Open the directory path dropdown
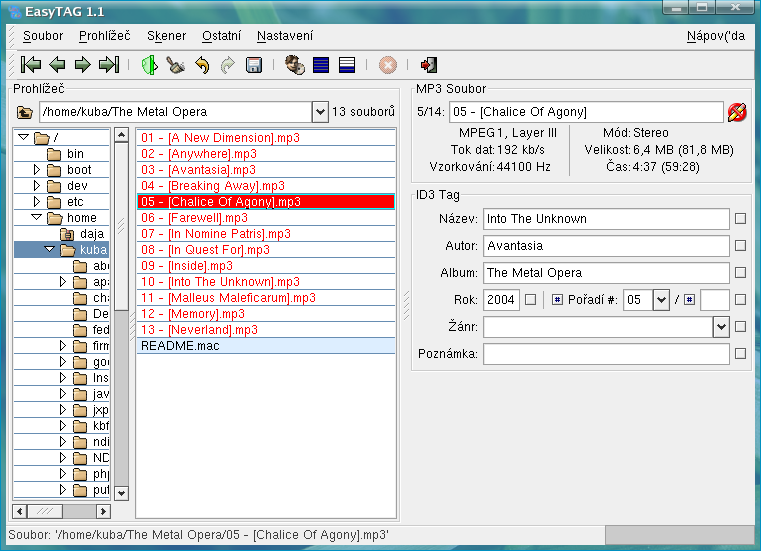The width and height of the screenshot is (761, 551). (x=320, y=112)
